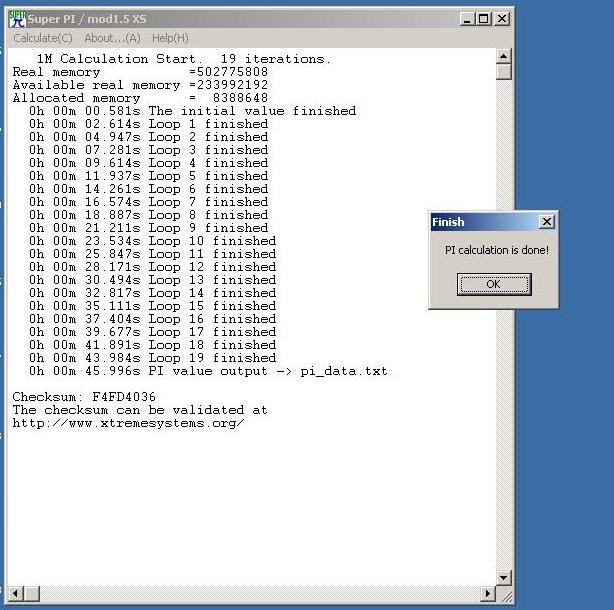
Task: Click the 'Loop 12 finished' line
Action: 152,267
